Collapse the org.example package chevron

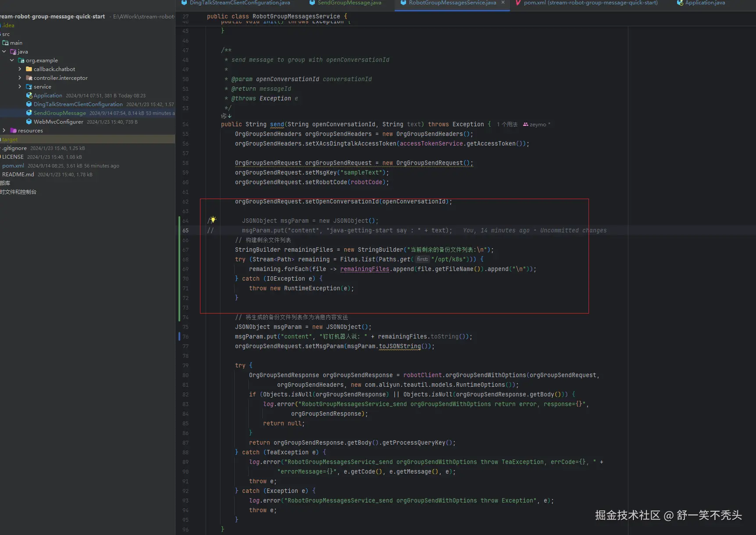[x=12, y=61]
